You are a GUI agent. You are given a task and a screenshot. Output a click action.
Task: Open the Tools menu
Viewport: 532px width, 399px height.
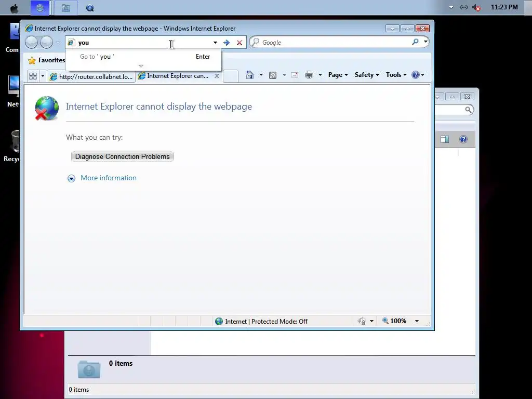pos(396,75)
